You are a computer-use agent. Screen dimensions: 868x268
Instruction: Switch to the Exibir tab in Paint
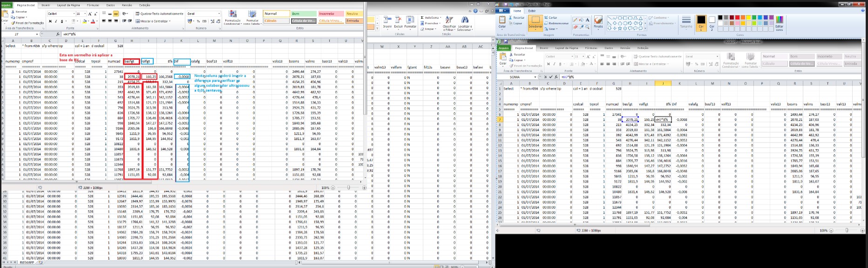[532, 11]
